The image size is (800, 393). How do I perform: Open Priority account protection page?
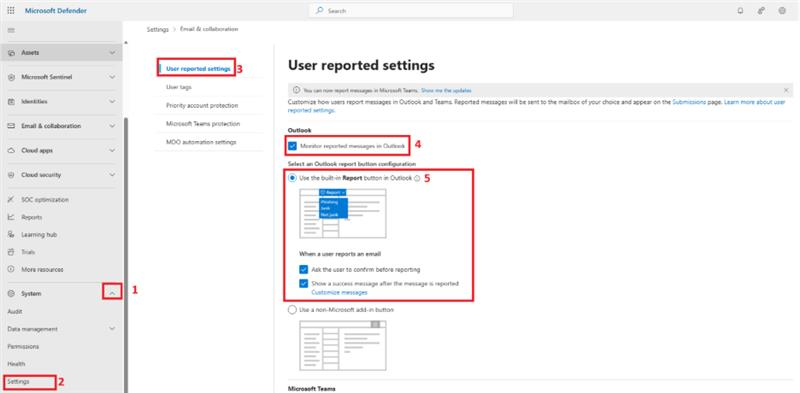[x=202, y=106]
